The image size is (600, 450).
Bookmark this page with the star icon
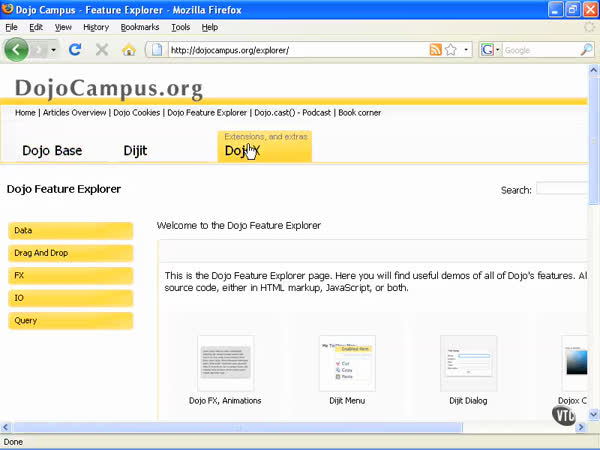pyautogui.click(x=451, y=49)
